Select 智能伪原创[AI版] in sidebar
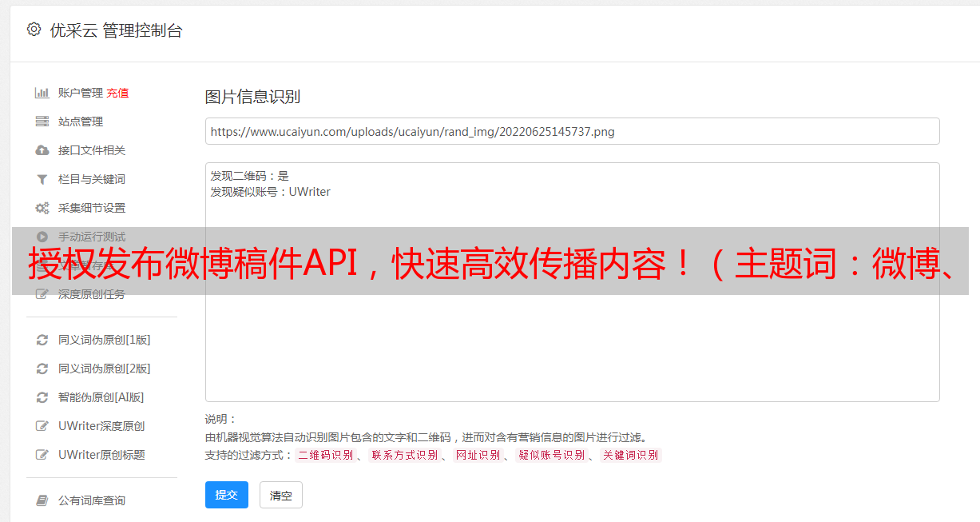 point(101,397)
